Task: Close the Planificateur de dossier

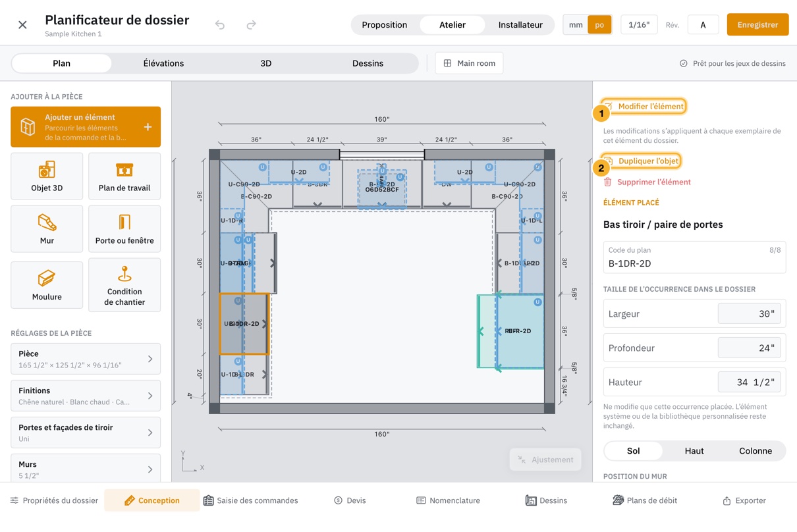Action: [x=22, y=25]
